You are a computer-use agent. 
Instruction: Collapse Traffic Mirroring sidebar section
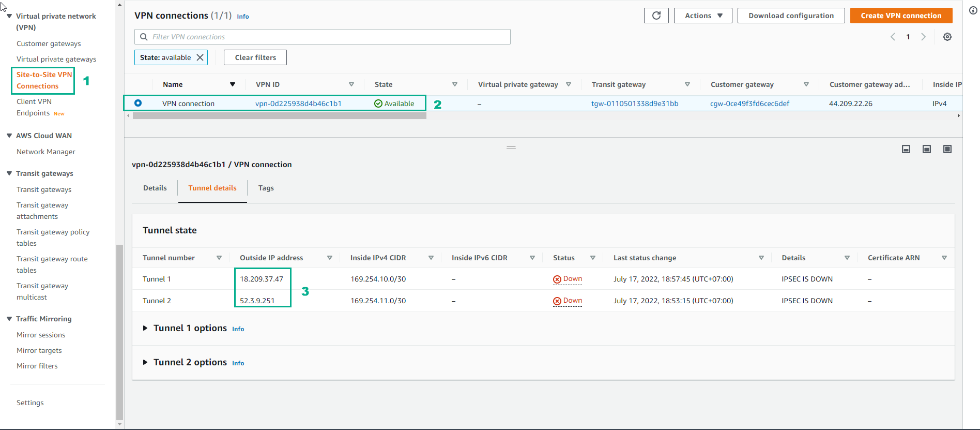tap(9, 319)
